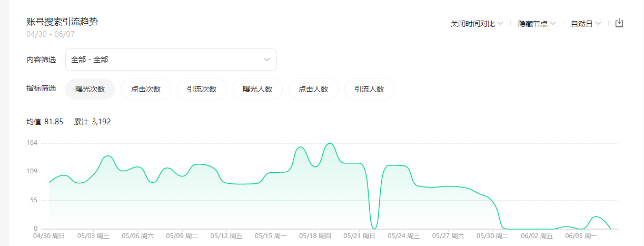This screenshot has height=246, width=644.
Task: Select the 曝光次数 metric filter
Action: [90, 89]
